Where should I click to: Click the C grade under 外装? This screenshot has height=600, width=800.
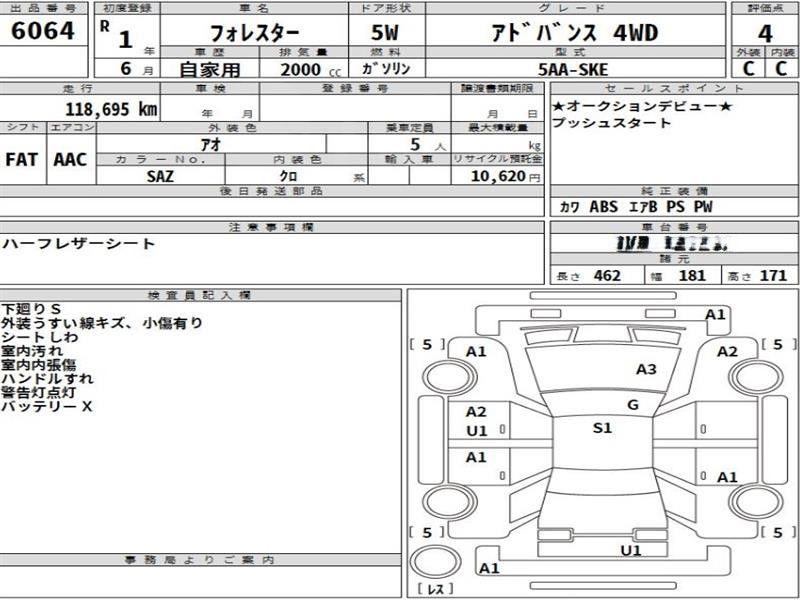pyautogui.click(x=748, y=69)
